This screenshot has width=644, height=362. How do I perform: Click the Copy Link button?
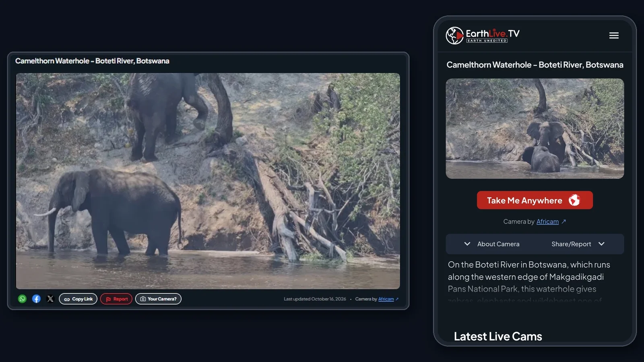tap(78, 299)
